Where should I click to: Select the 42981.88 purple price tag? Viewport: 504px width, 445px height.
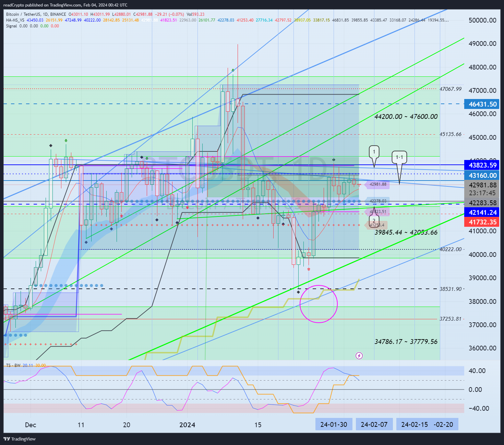tap(378, 184)
